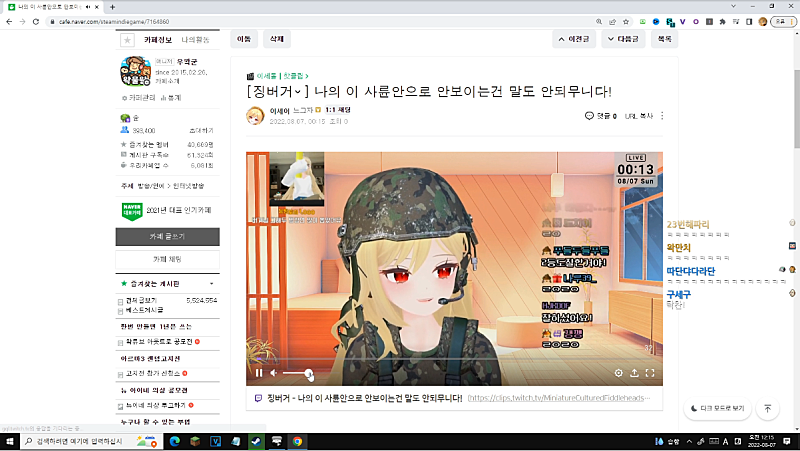The image size is (800, 451).
Task: Open 고지전 참가 신청소 board
Action: 153,373
